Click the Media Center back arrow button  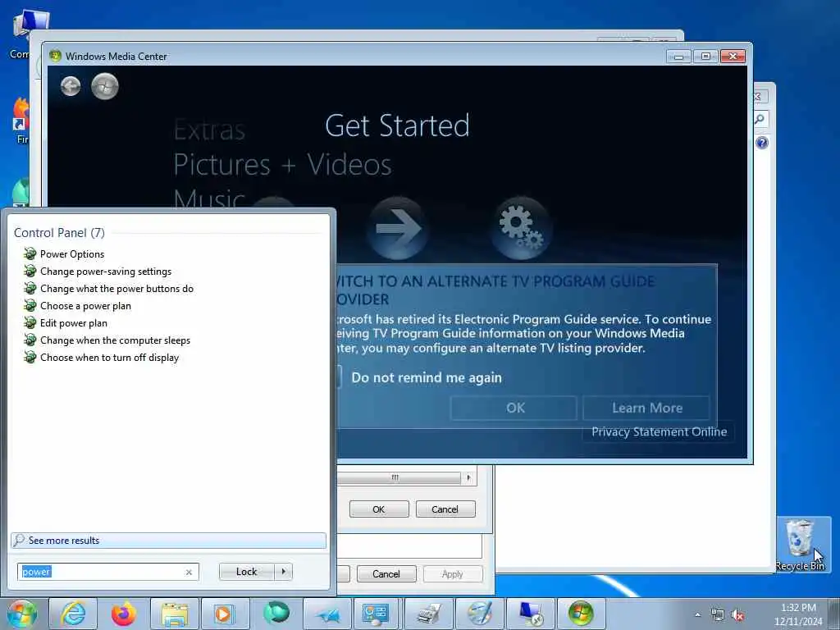tap(71, 85)
